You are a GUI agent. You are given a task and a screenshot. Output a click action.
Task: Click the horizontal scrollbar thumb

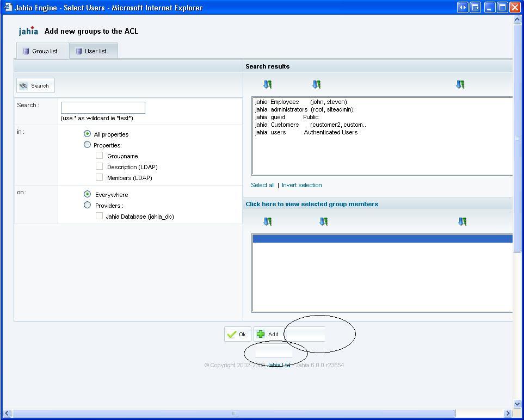pos(234,413)
